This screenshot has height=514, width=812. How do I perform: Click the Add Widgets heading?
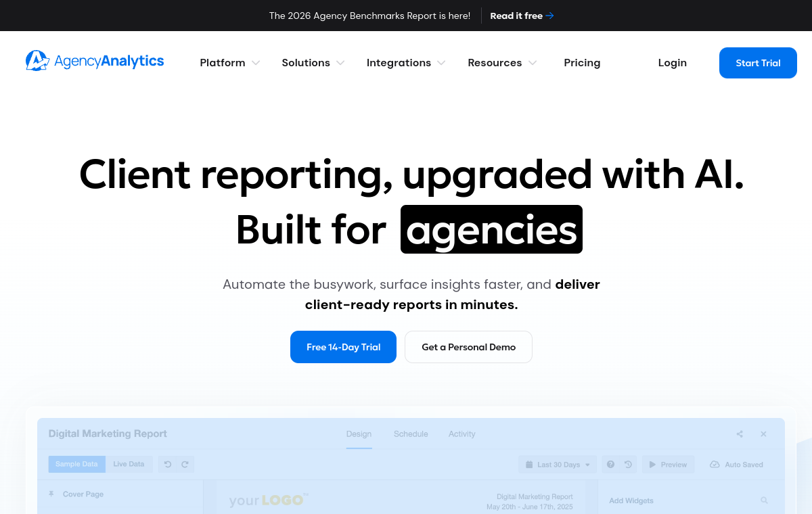631,501
